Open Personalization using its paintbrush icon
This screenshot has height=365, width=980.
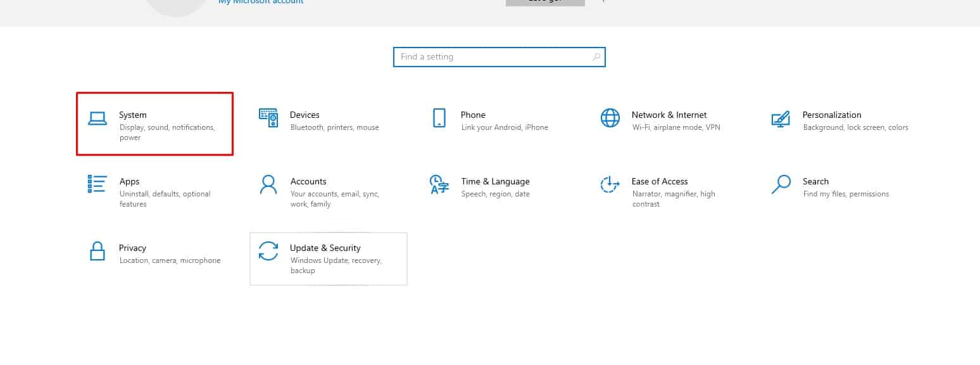pyautogui.click(x=781, y=118)
